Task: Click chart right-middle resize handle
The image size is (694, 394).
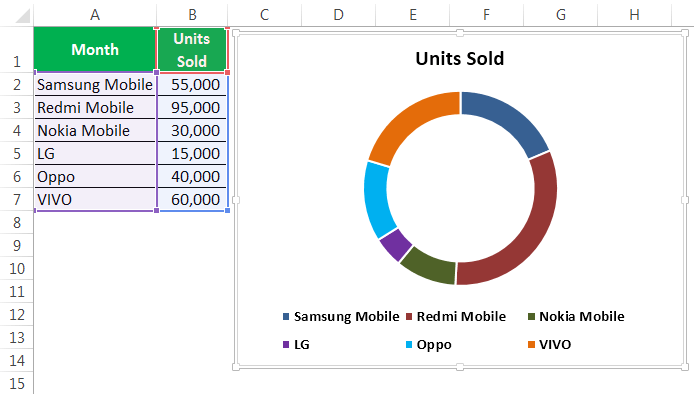Action: tap(685, 200)
